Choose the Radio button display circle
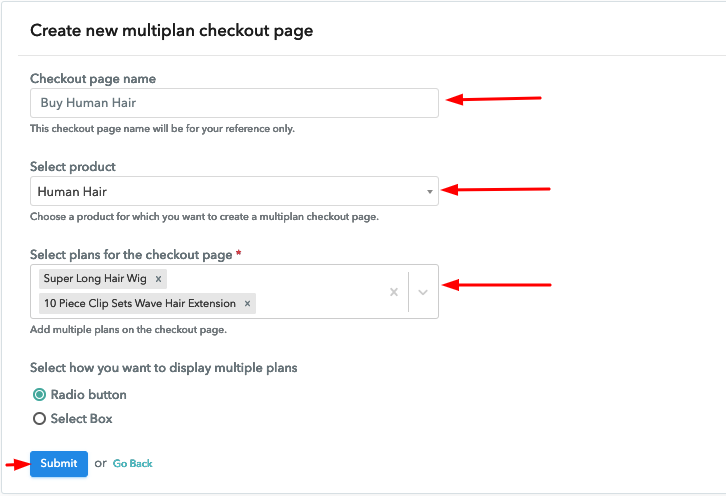The width and height of the screenshot is (726, 496). tap(39, 395)
